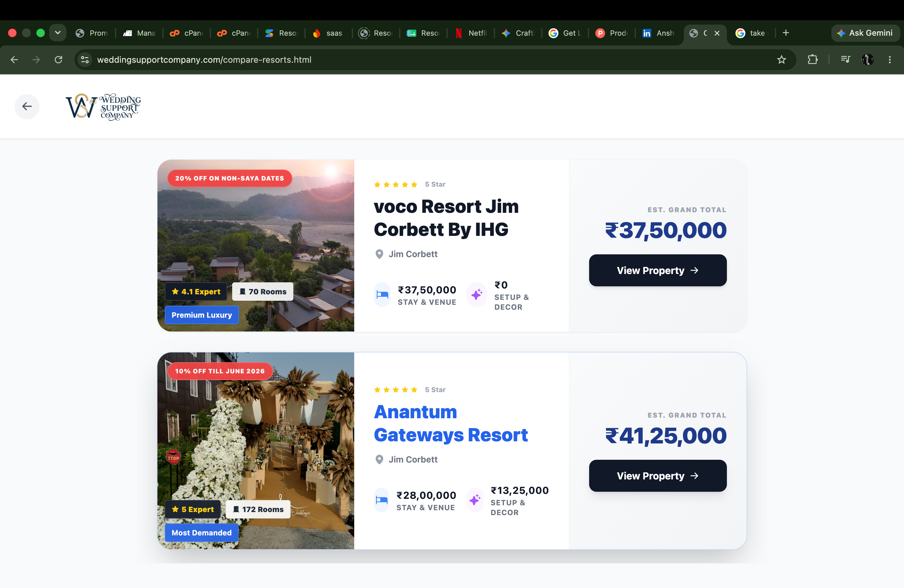The image size is (904, 588).
Task: Open the Anantum Gateways Resort title link
Action: tap(451, 423)
